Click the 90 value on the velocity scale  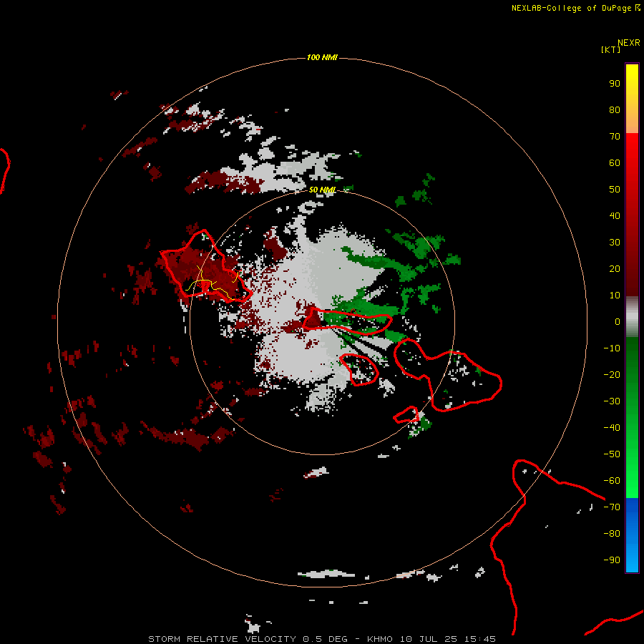pos(615,84)
